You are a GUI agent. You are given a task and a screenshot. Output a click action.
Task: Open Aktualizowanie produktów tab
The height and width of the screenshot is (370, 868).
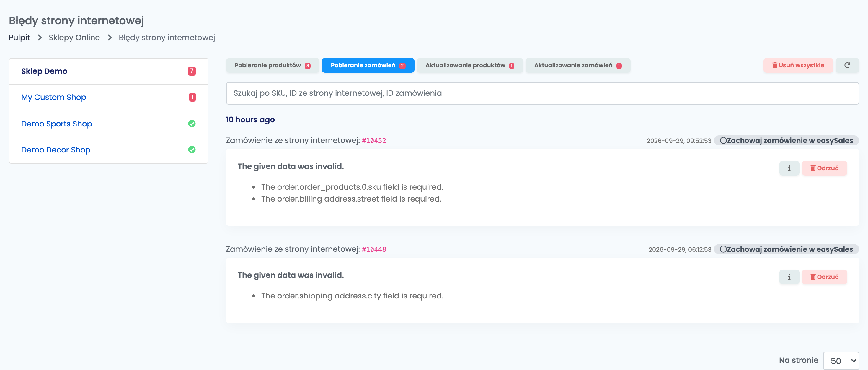470,65
